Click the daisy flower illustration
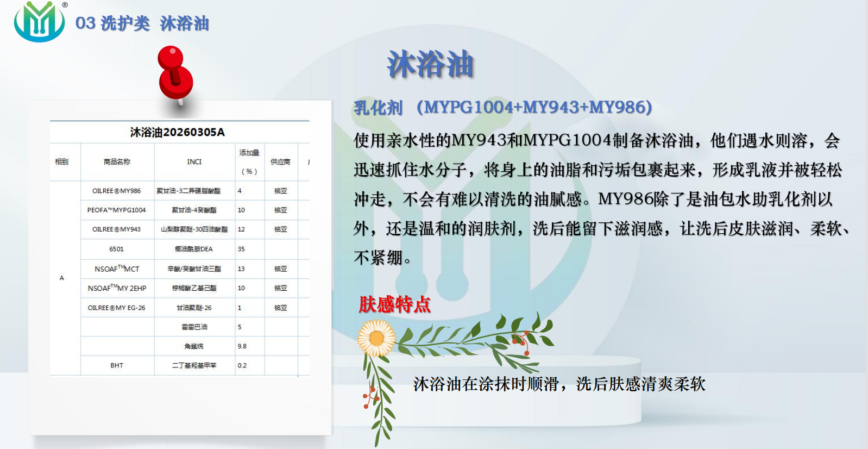868x449 pixels. (x=376, y=338)
